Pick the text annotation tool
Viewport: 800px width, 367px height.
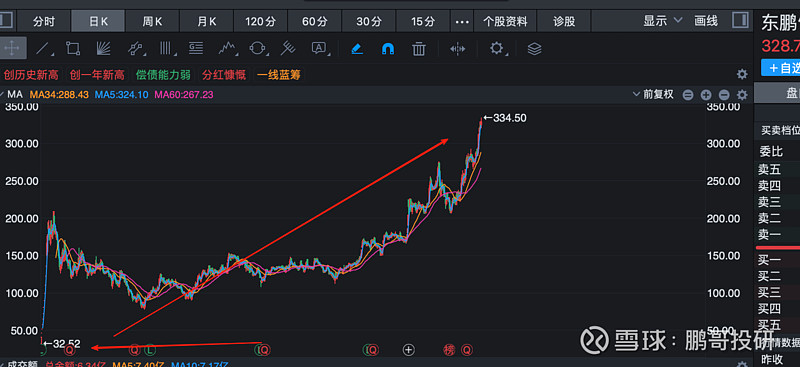319,49
